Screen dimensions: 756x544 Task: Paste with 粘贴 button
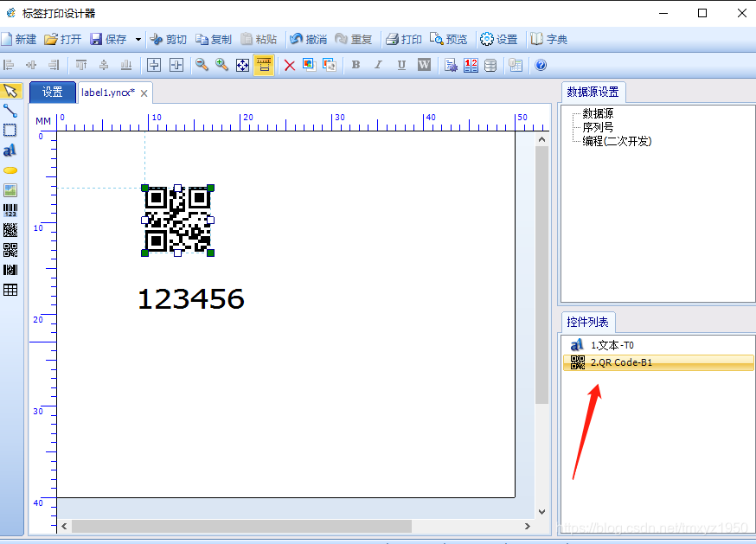click(x=259, y=39)
